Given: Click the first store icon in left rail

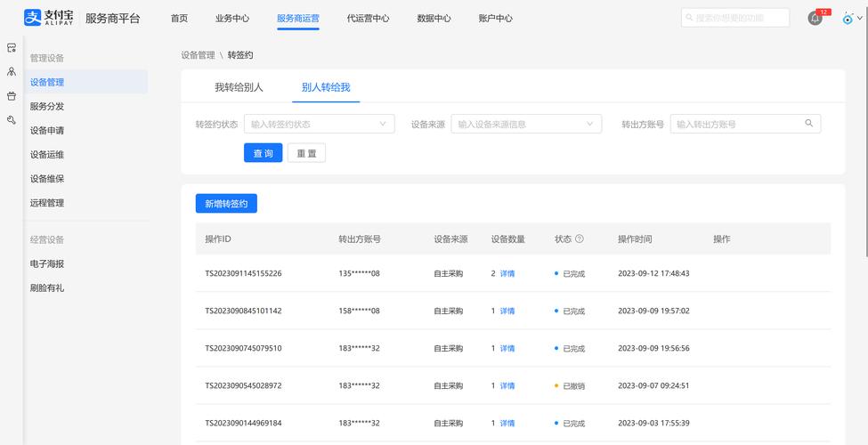Looking at the screenshot, I should (x=11, y=48).
